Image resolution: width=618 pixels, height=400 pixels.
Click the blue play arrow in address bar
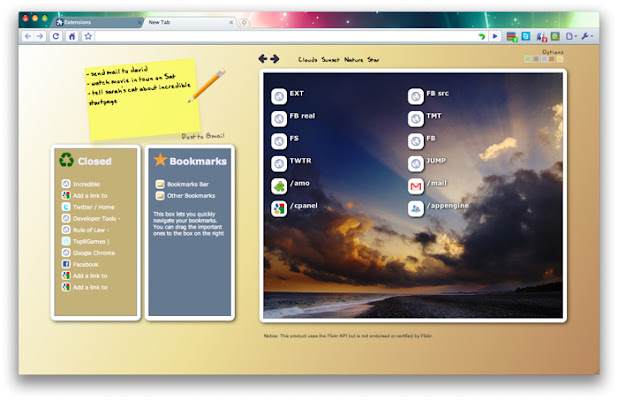[495, 37]
